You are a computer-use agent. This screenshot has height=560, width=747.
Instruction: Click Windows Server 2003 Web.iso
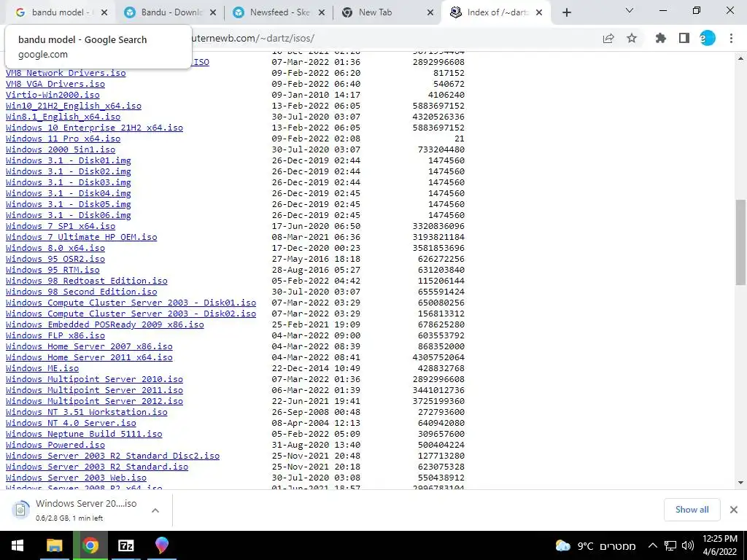[76, 478]
